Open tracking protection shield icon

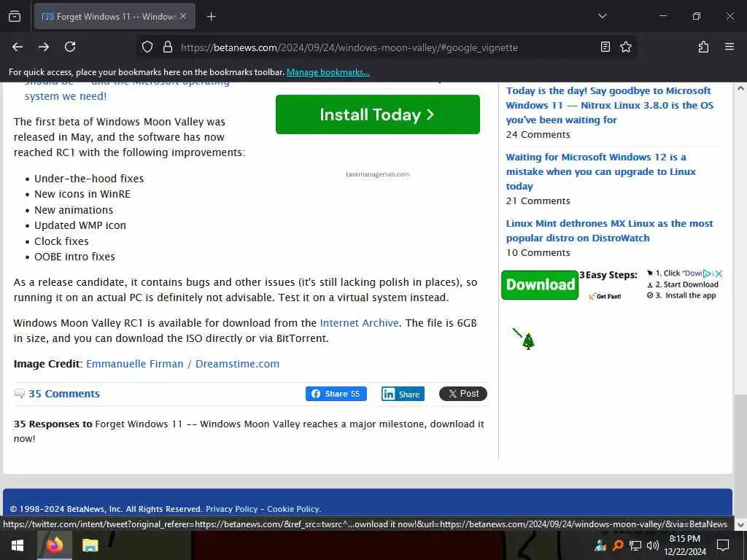(147, 47)
